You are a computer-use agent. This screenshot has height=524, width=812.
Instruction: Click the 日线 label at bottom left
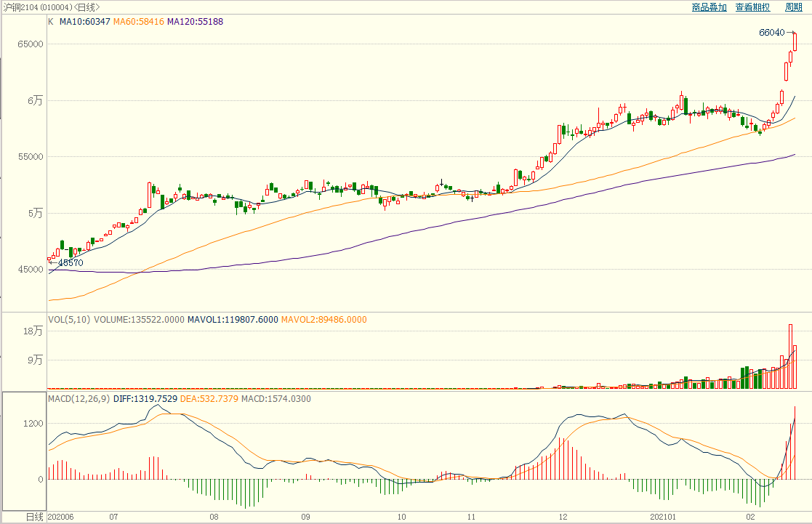35,517
